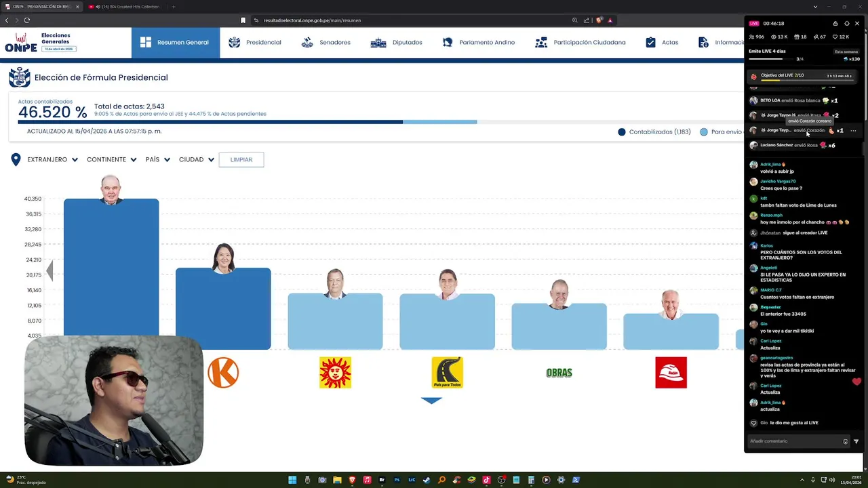868x488 pixels.
Task: Click the bookmark icon in address bar
Action: [243, 20]
